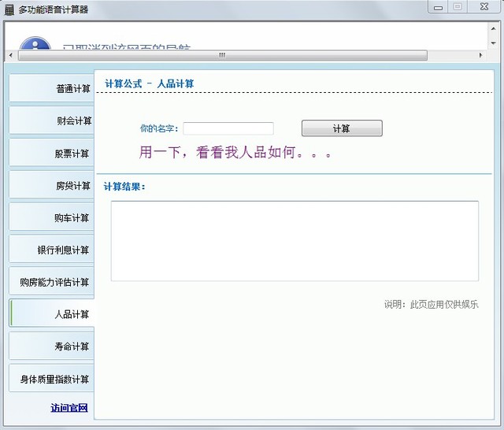
Task: Click the 访问官网 link
Action: tap(69, 408)
